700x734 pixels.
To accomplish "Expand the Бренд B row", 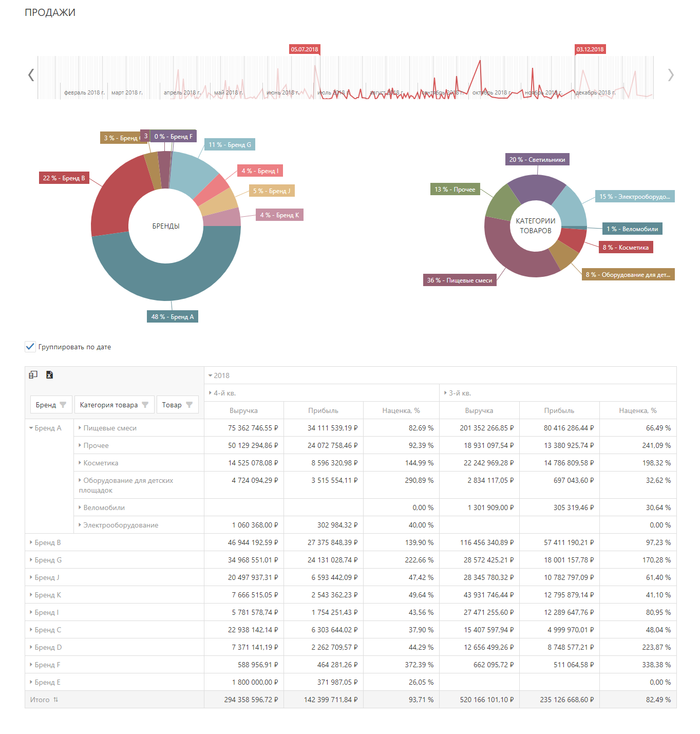I will [x=31, y=542].
